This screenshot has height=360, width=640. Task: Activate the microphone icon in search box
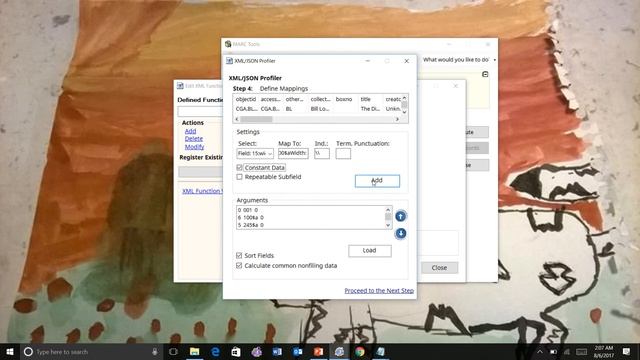click(155, 351)
